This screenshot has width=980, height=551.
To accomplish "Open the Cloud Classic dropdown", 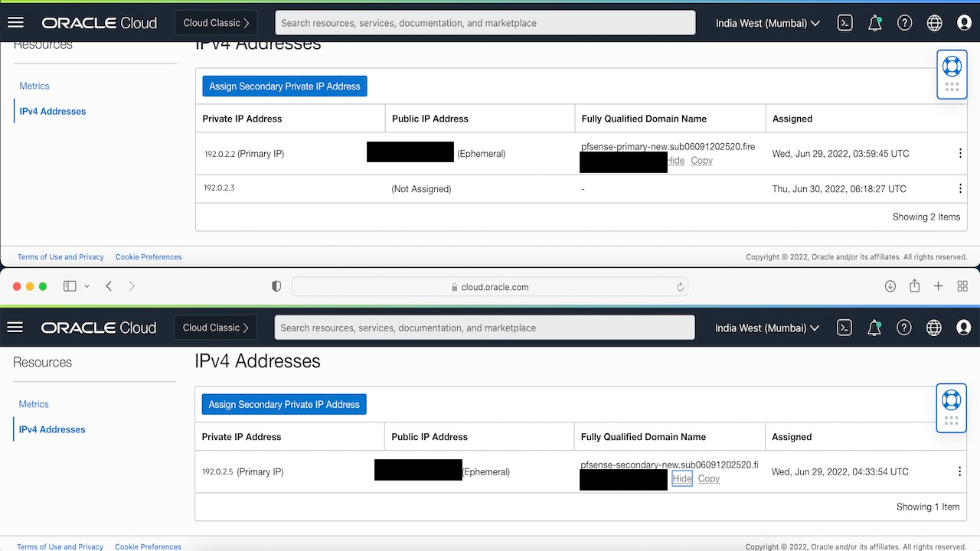I will tap(214, 327).
